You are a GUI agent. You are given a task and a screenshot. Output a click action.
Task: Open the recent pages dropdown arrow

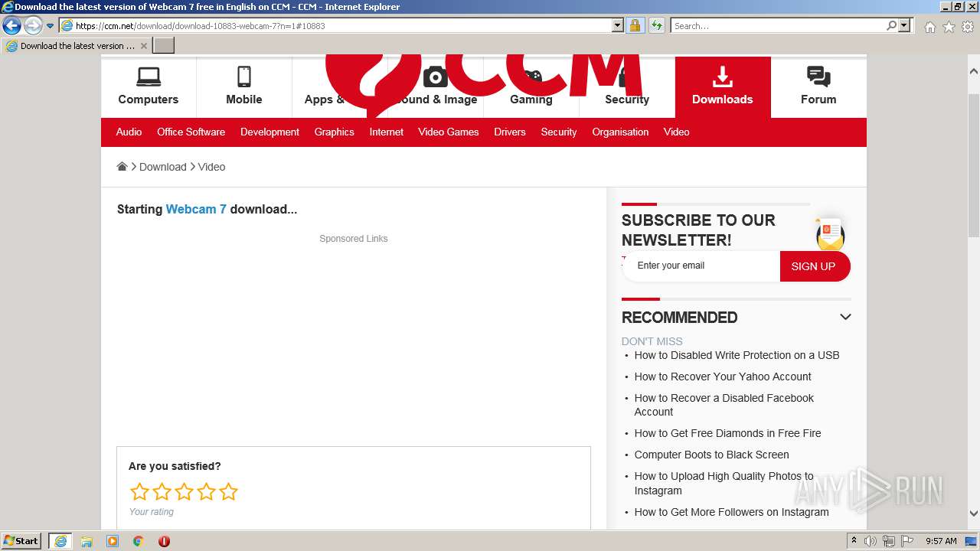click(50, 26)
